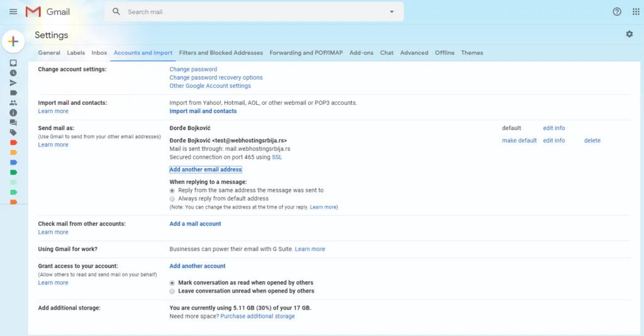Switch to the Chat tab

pos(387,53)
